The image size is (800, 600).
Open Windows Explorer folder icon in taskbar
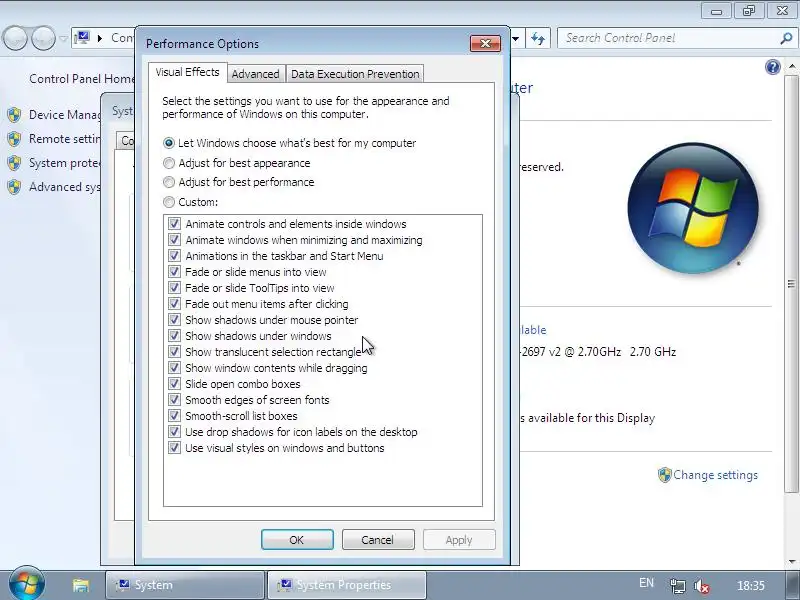81,585
